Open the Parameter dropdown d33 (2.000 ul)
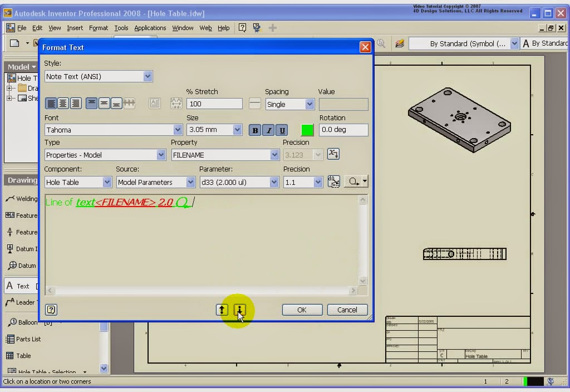Image resolution: width=570 pixels, height=392 pixels. pos(274,182)
